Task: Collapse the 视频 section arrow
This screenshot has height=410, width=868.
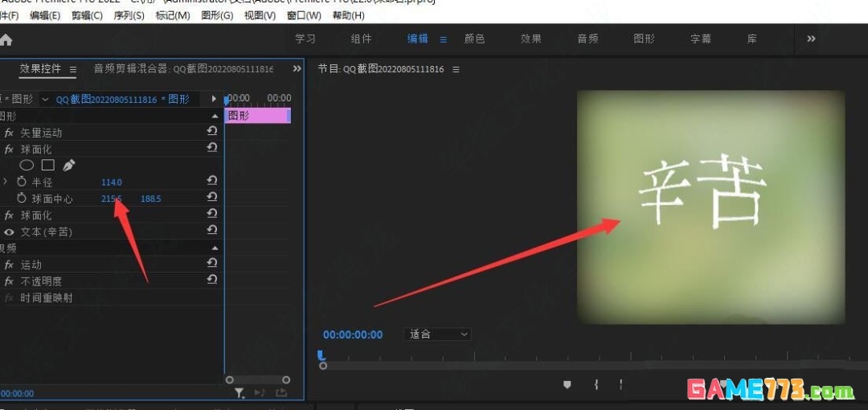Action: pyautogui.click(x=215, y=248)
